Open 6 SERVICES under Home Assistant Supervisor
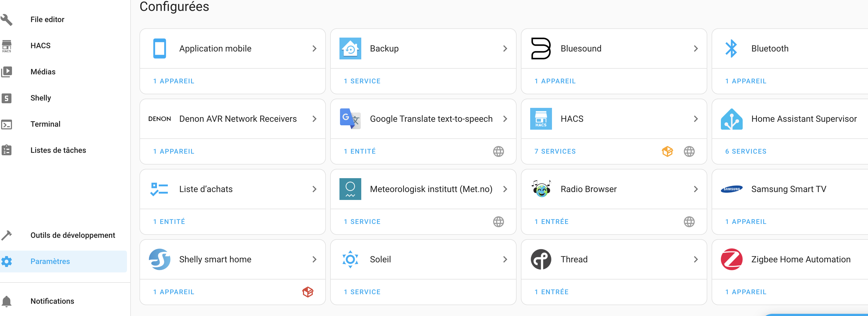868x316 pixels. coord(746,152)
